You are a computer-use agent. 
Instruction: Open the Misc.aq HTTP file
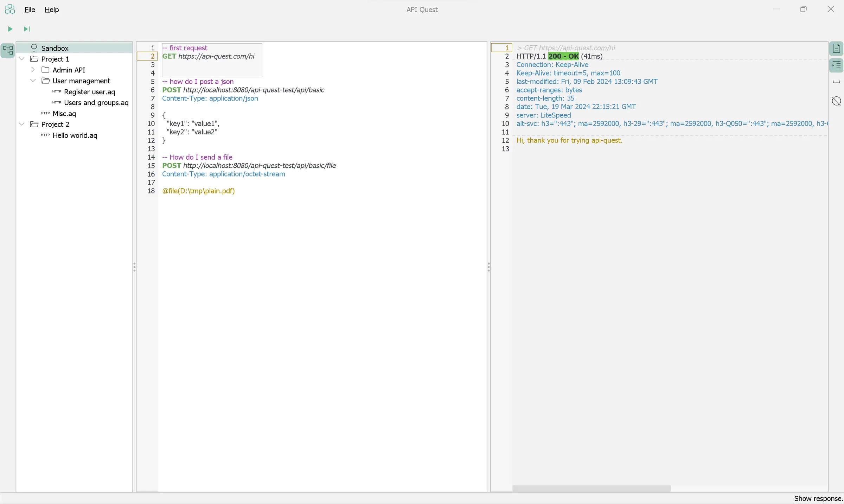(64, 114)
